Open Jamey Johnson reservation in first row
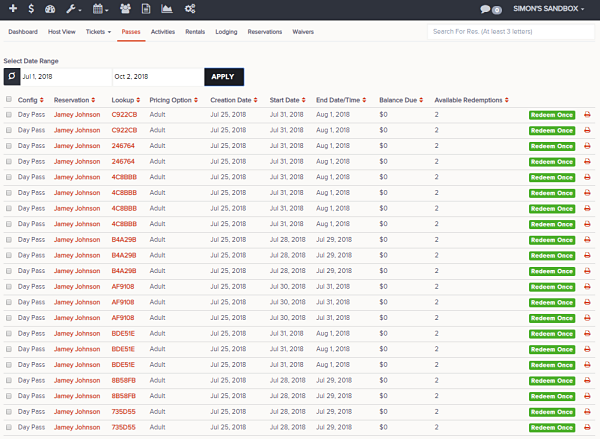 77,114
